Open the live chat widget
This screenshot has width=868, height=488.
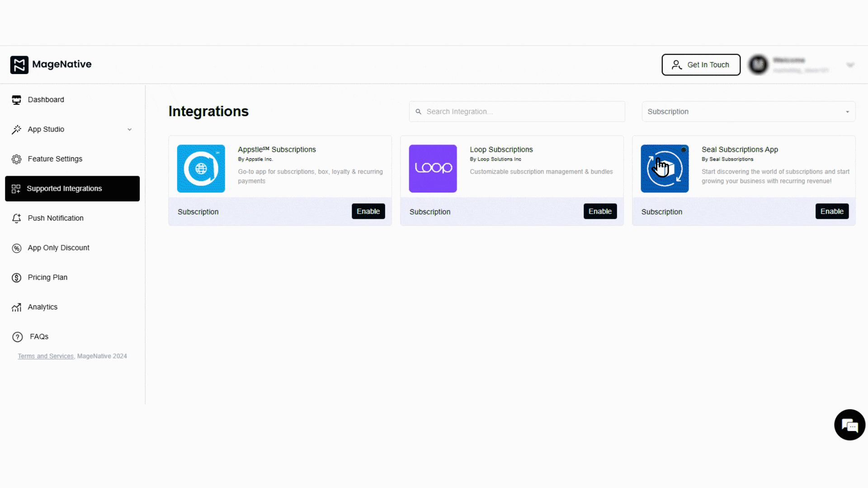pos(849,425)
